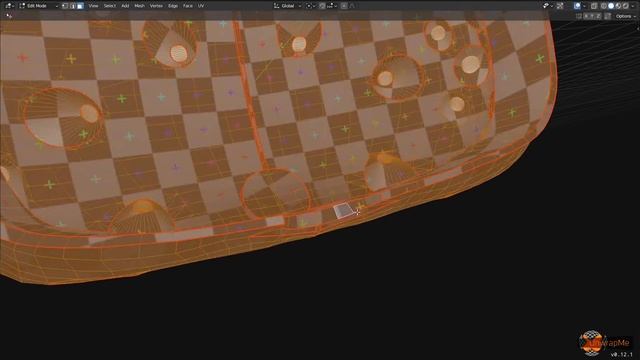Open the editor type selector
640x360 pixels.
(x=9, y=6)
